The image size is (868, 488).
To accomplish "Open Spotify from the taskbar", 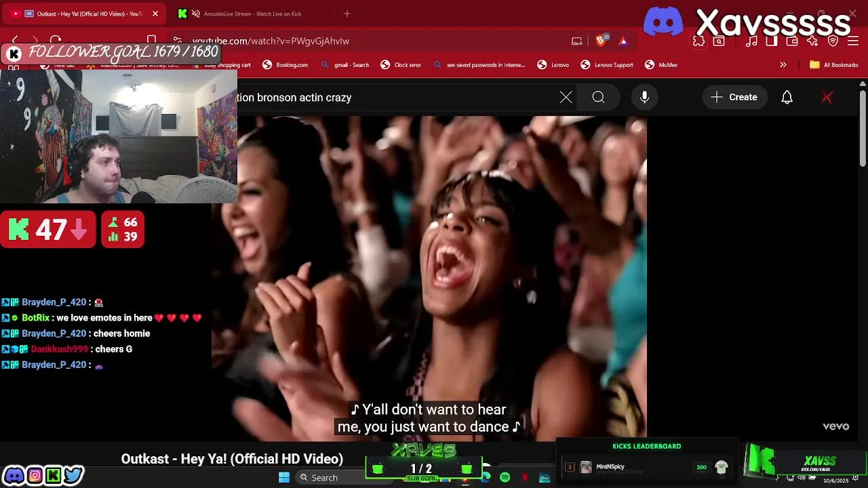I will (x=505, y=478).
